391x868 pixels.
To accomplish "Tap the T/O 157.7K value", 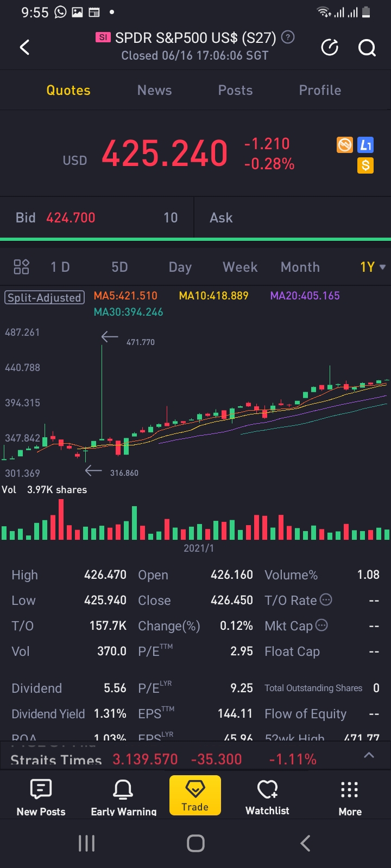I will [108, 626].
